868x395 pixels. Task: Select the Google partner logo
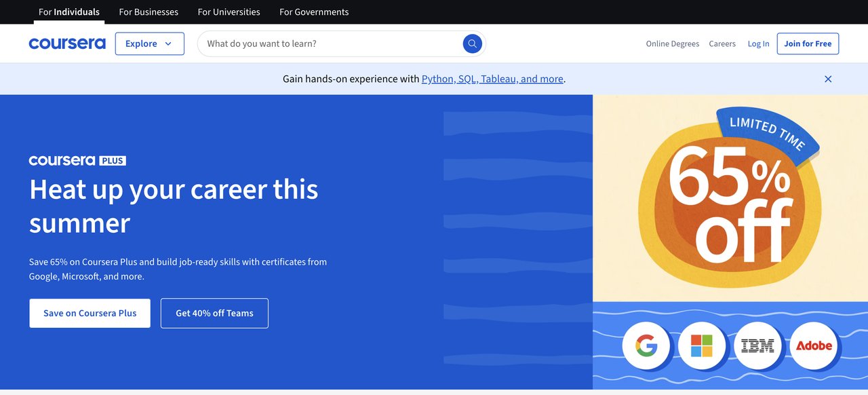tap(646, 345)
